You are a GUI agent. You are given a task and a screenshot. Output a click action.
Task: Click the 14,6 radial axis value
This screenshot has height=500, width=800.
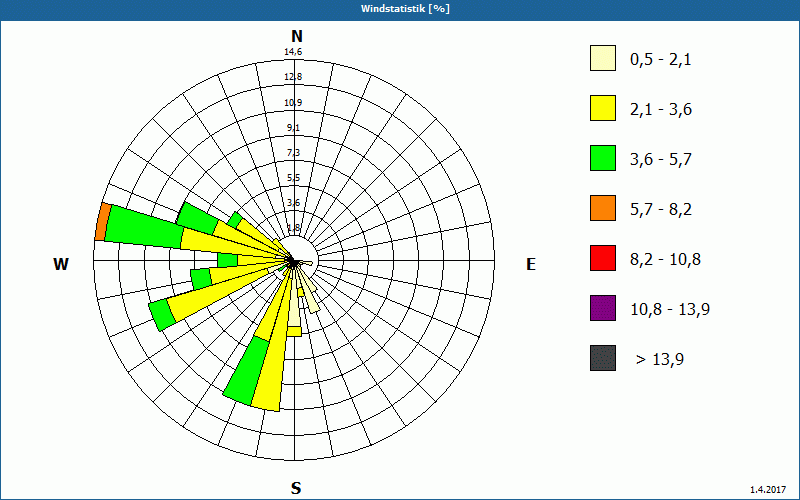(293, 52)
